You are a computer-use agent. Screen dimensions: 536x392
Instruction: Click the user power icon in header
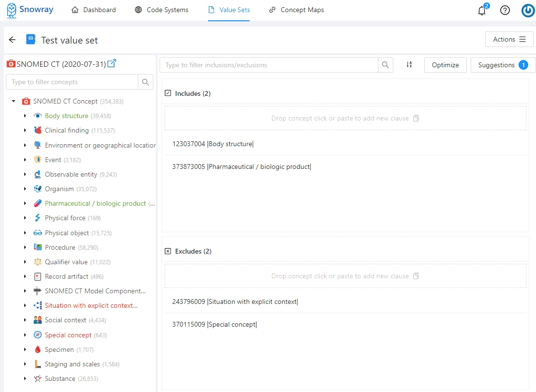(x=528, y=10)
